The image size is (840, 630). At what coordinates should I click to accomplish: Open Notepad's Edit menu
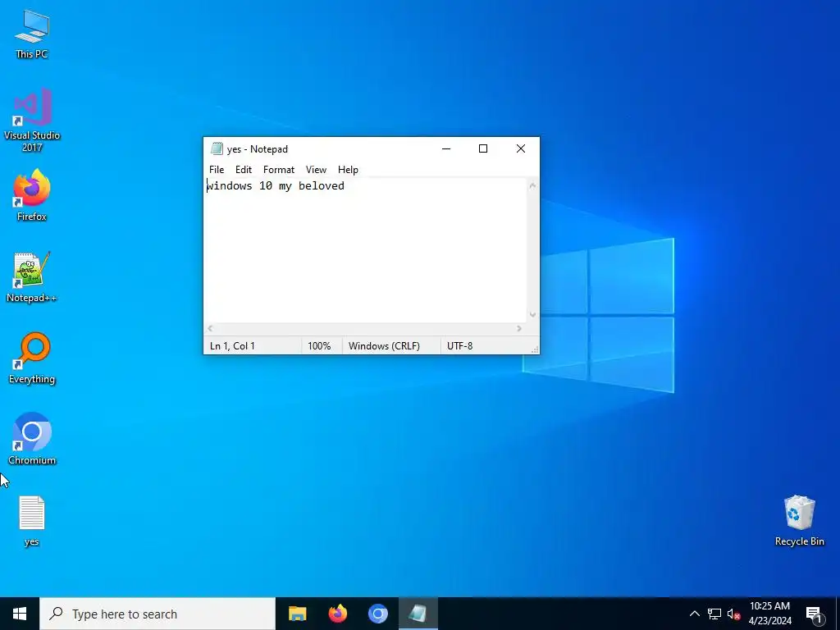[243, 169]
